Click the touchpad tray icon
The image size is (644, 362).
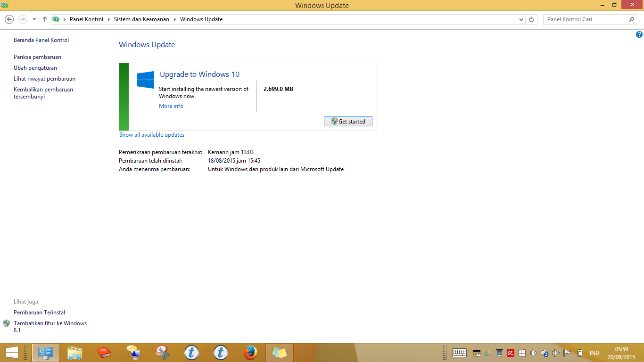[x=499, y=353]
